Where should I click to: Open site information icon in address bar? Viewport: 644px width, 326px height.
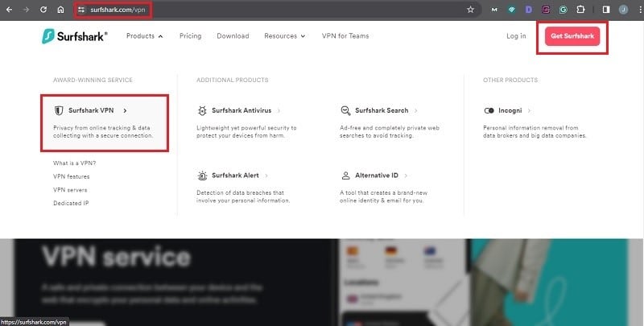click(81, 10)
